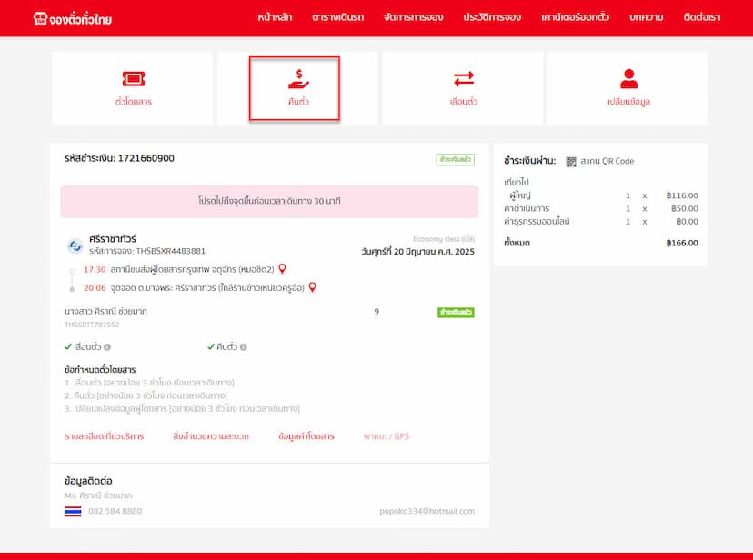Viewport: 753px width, 560px height.
Task: Select the เลื่อนตั๋ว swap arrows icon
Action: click(x=463, y=79)
